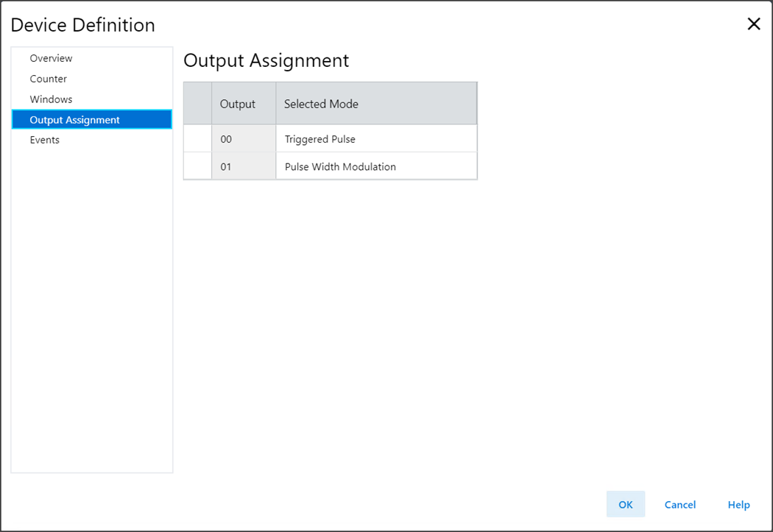
Task: Select Counter in the left navigation
Action: [49, 79]
